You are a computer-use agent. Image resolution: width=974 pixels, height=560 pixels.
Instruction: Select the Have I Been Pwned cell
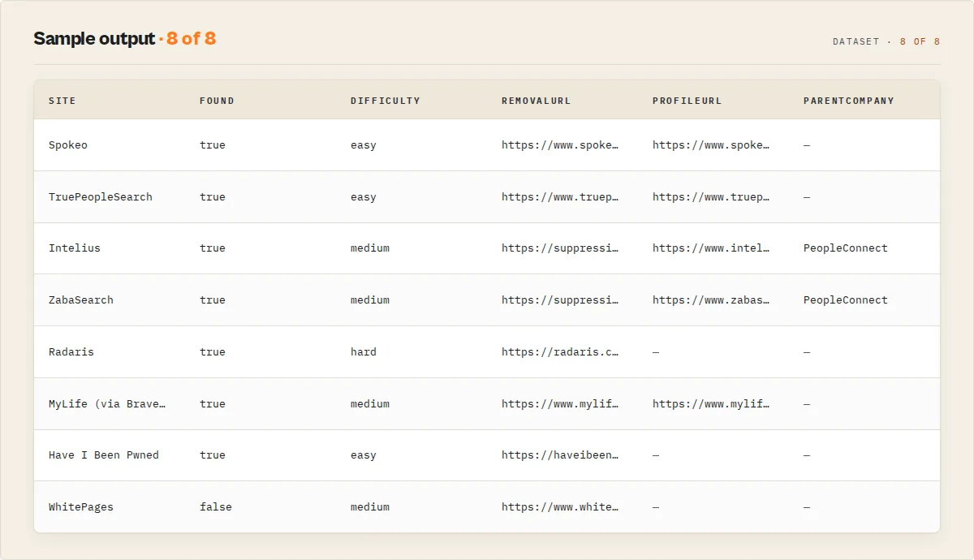pyautogui.click(x=104, y=455)
